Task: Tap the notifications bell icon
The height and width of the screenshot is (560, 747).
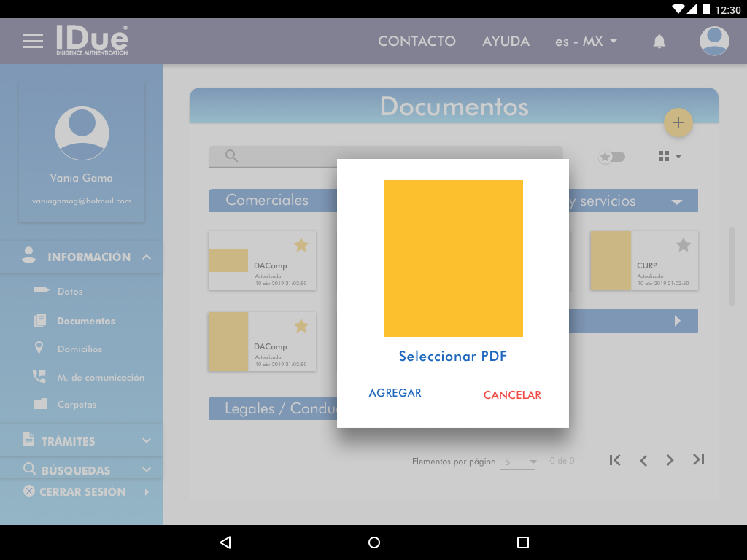Action: point(659,42)
